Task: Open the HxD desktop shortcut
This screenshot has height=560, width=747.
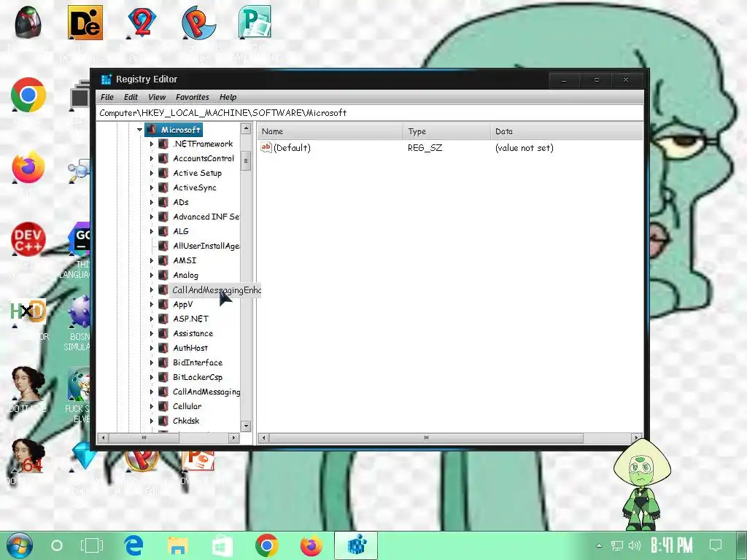Action: click(28, 312)
